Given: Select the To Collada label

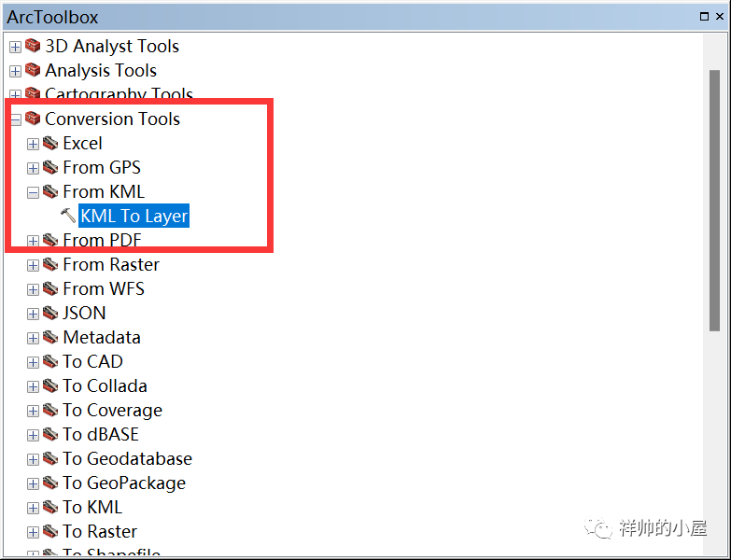Looking at the screenshot, I should [105, 385].
